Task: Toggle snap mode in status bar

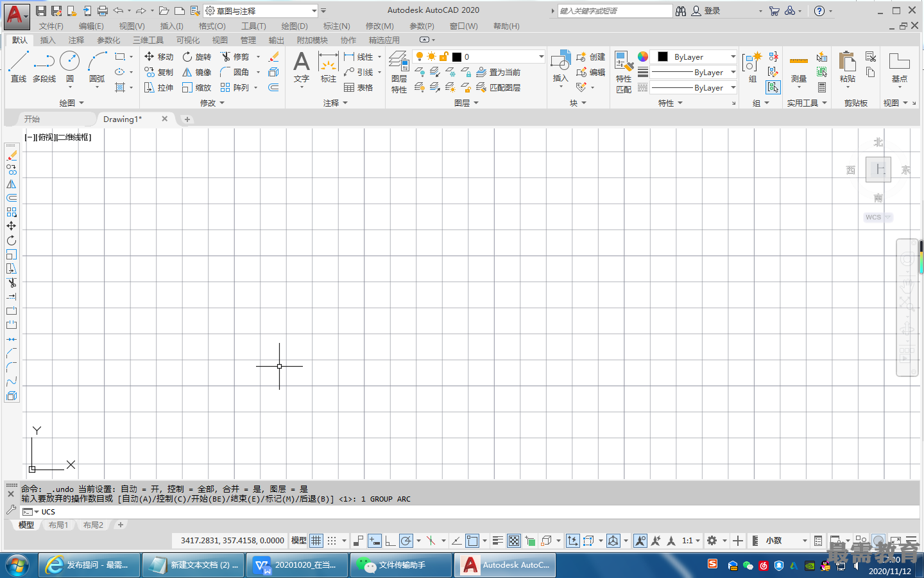Action: tap(332, 541)
